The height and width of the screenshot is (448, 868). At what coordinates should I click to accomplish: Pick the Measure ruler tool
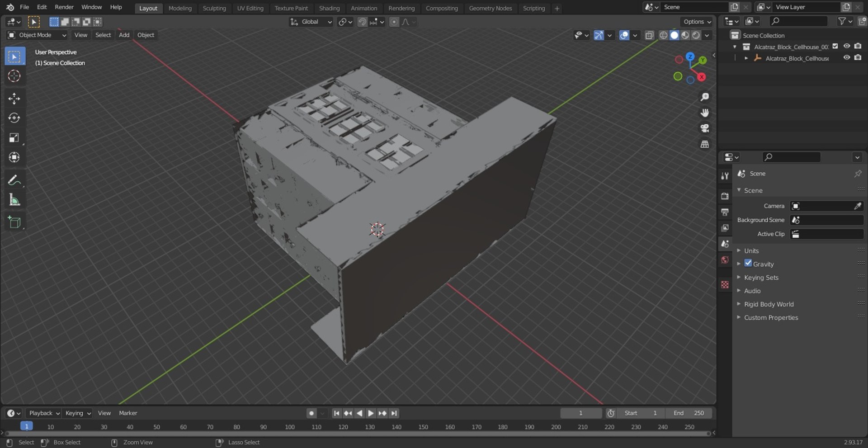14,200
